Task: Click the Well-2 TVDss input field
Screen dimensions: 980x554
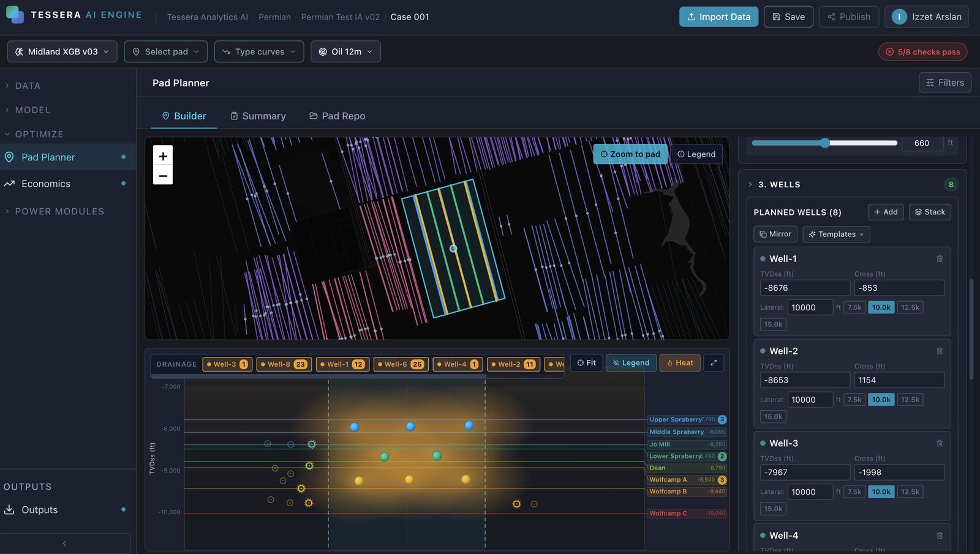Action: 805,380
